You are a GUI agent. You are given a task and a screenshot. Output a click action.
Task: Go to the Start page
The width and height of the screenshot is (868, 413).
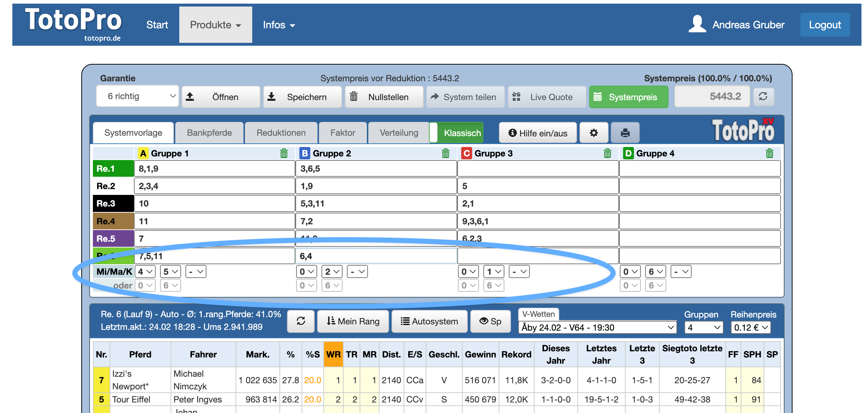(x=157, y=25)
